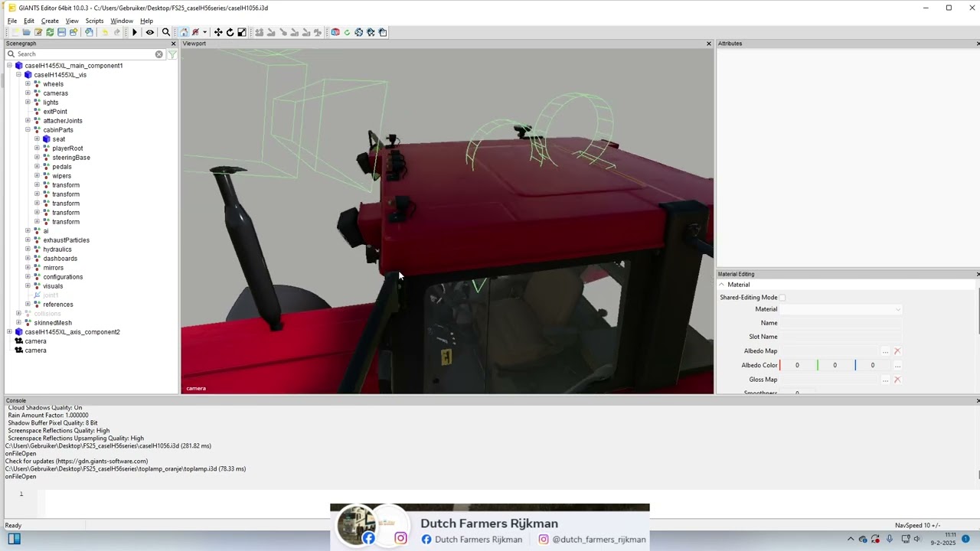Click the Undo arrow icon
This screenshot has width=980, height=551.
105,32
